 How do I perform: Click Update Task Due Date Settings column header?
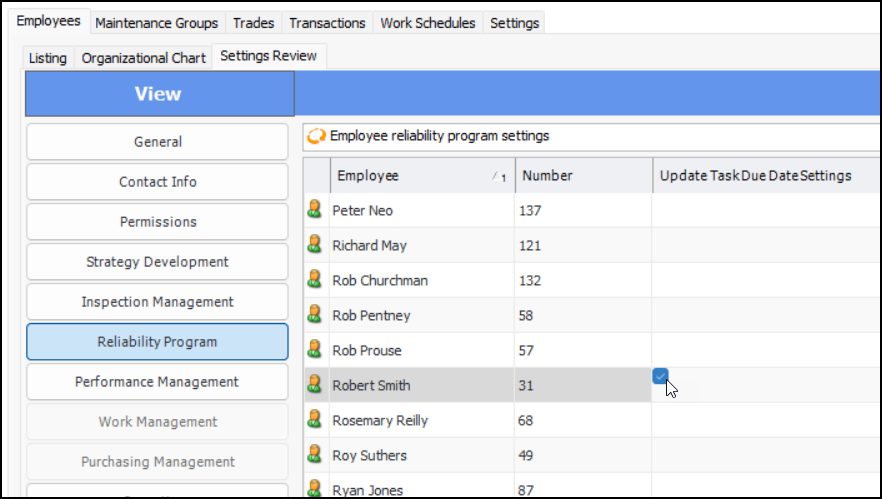point(755,176)
